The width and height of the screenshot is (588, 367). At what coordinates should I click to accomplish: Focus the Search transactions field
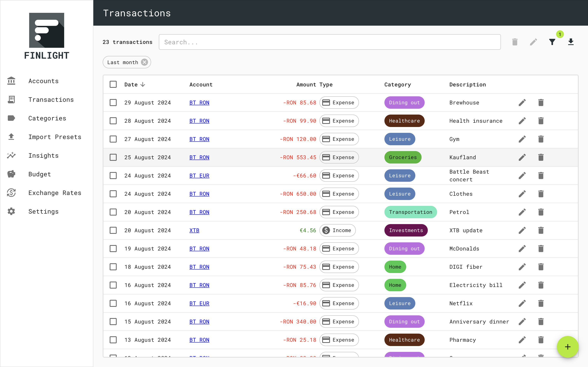click(x=329, y=42)
